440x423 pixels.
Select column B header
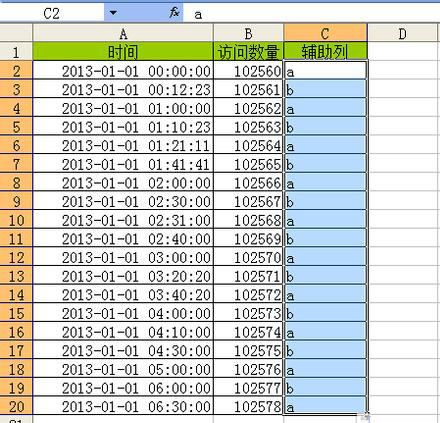[248, 33]
